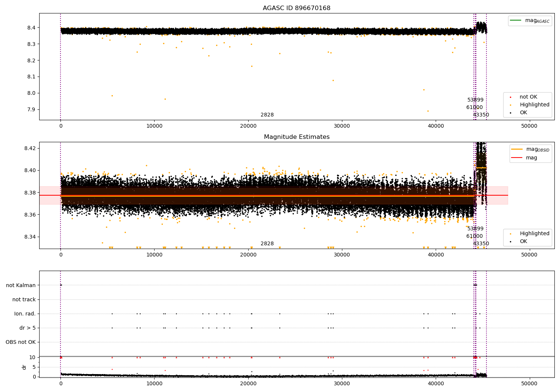Click y-tick "8.3" on the top plot
The width and height of the screenshot is (560, 392).
click(x=31, y=44)
